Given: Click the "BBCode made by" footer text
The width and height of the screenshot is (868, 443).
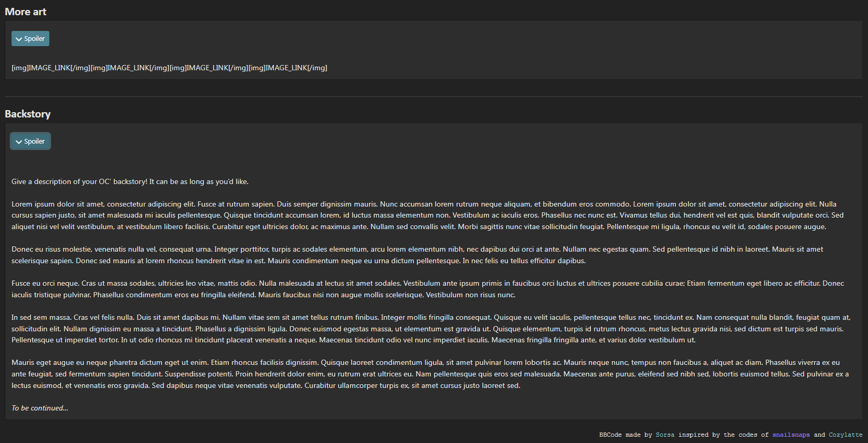Looking at the screenshot, I should pyautogui.click(x=626, y=435).
